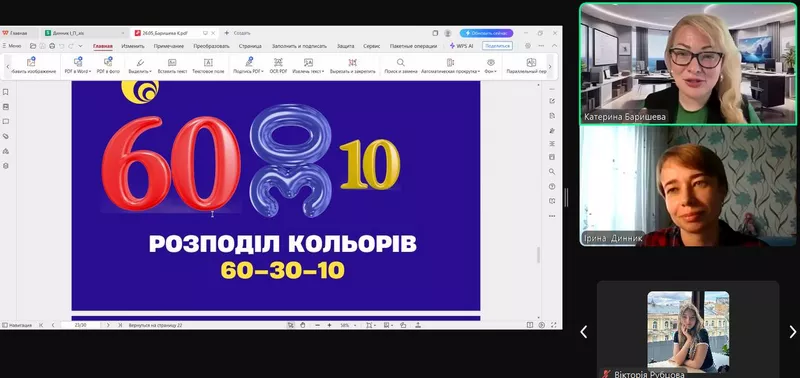The height and width of the screenshot is (378, 800).
Task: Toggle fullscreen view in status bar
Action: click(x=554, y=325)
